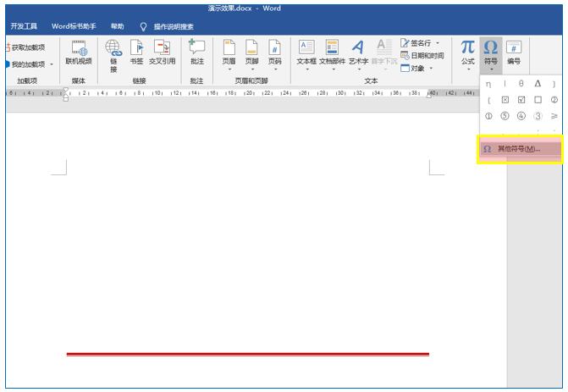Expand the 签名行 dropdown arrow
The width and height of the screenshot is (568, 392).
coord(438,43)
